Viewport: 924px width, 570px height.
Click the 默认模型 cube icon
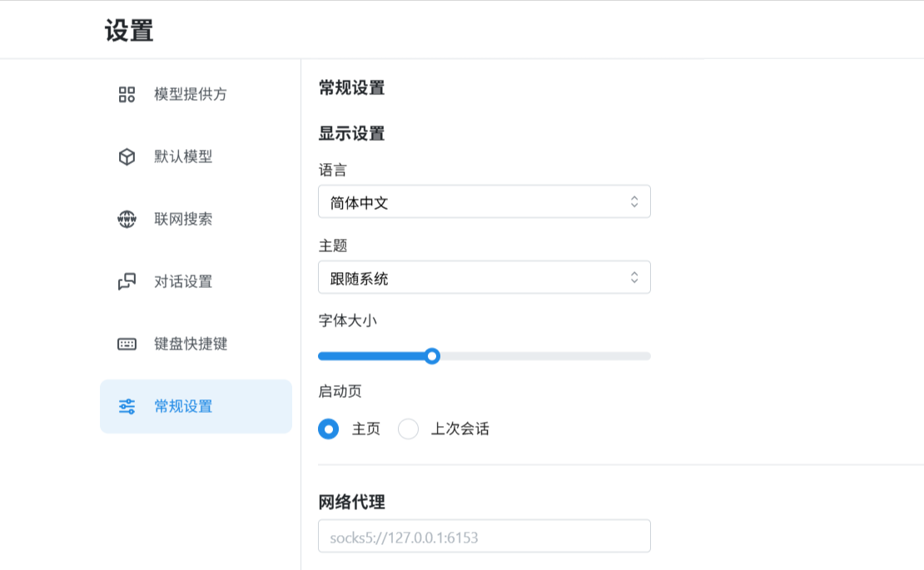(127, 157)
